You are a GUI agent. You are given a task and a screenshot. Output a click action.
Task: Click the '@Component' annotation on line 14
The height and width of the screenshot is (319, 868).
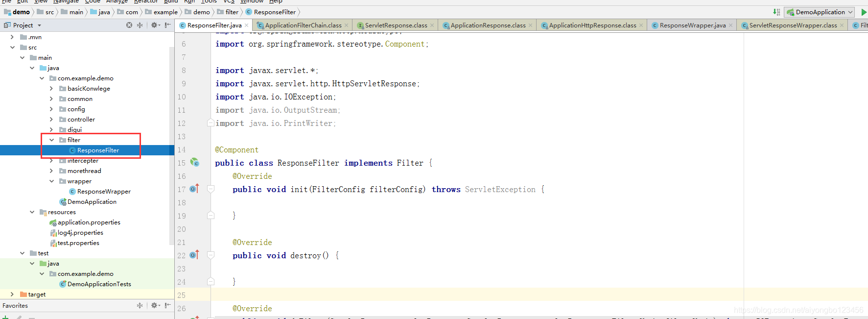click(x=237, y=150)
